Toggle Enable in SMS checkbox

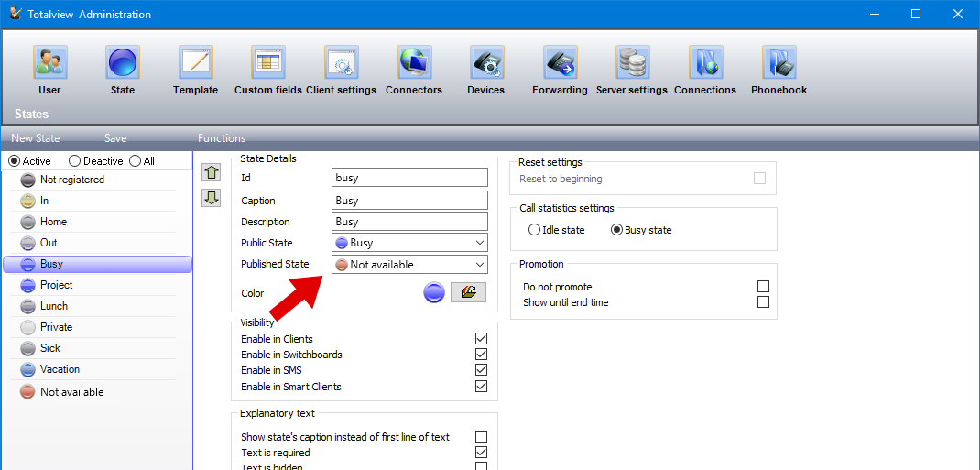click(x=481, y=370)
